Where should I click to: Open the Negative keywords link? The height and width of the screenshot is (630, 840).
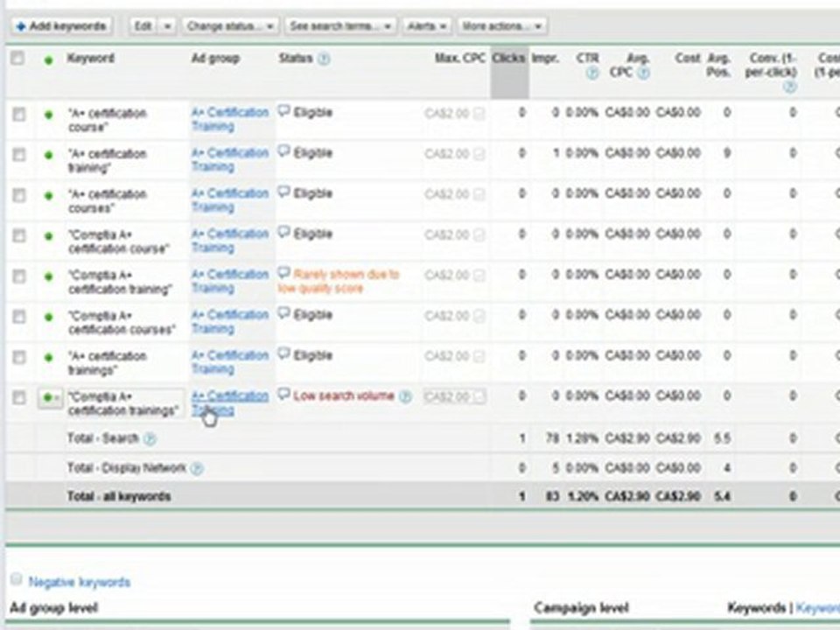click(x=80, y=583)
